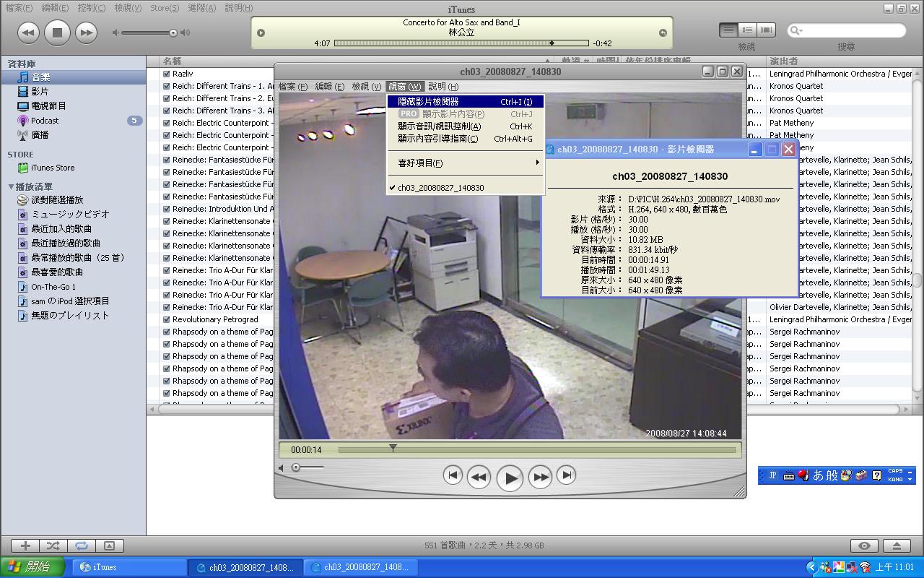Click the browser eye button in iTunes
This screenshot has width=924, height=578.
coord(864,546)
